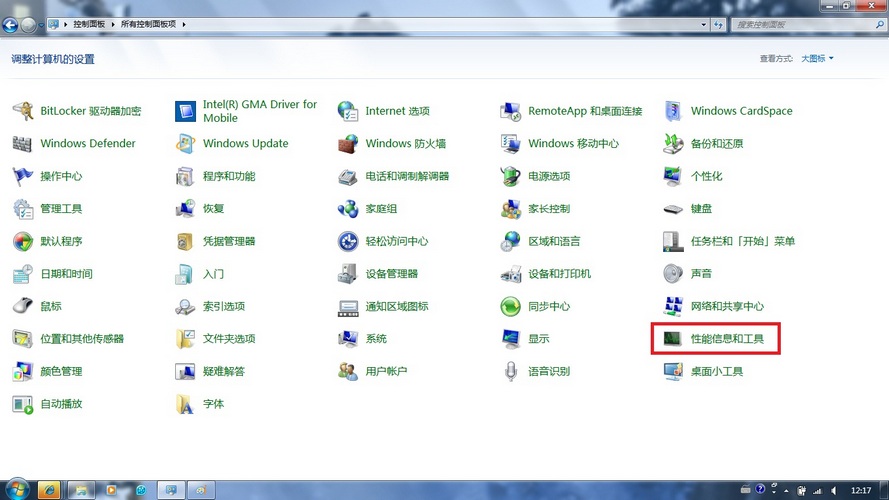Open 颜色管理 icon
This screenshot has width=889, height=500.
coord(23,371)
